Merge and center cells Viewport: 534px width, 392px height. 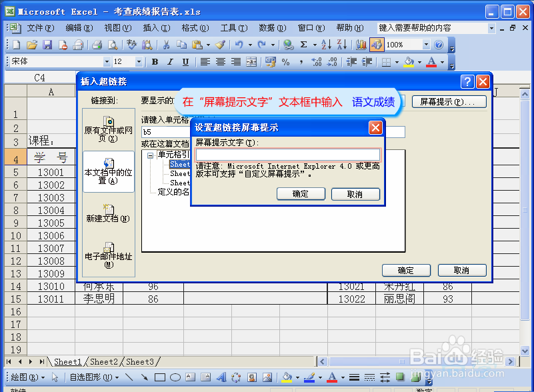(x=251, y=61)
